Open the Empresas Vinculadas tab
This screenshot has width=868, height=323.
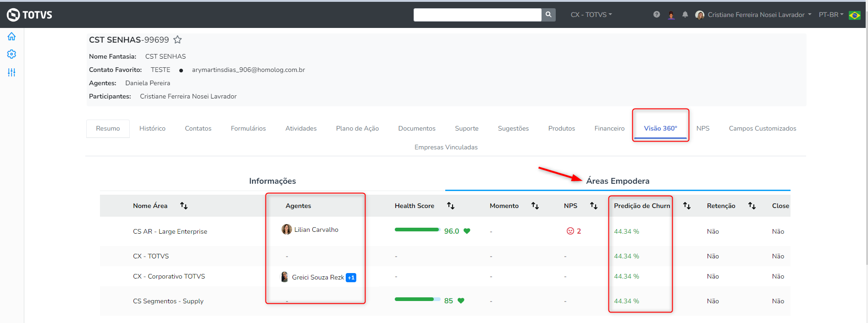pos(446,147)
